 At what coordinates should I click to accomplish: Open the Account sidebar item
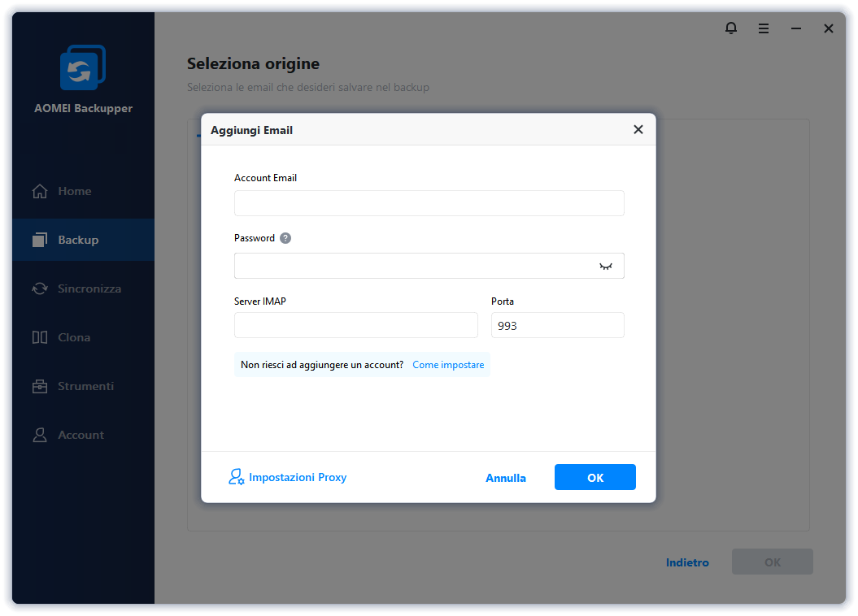click(x=81, y=435)
